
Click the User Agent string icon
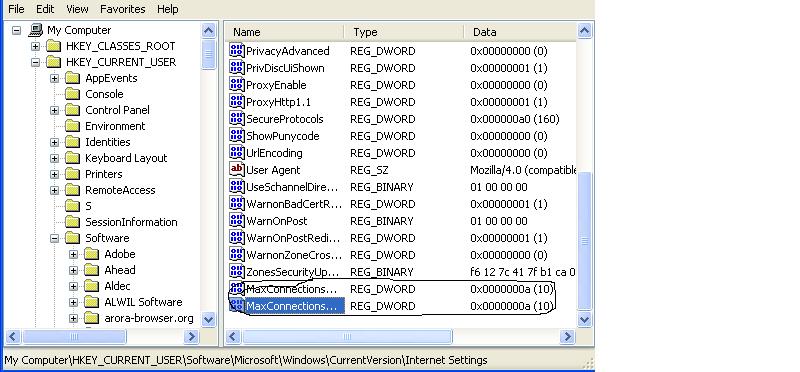click(237, 169)
